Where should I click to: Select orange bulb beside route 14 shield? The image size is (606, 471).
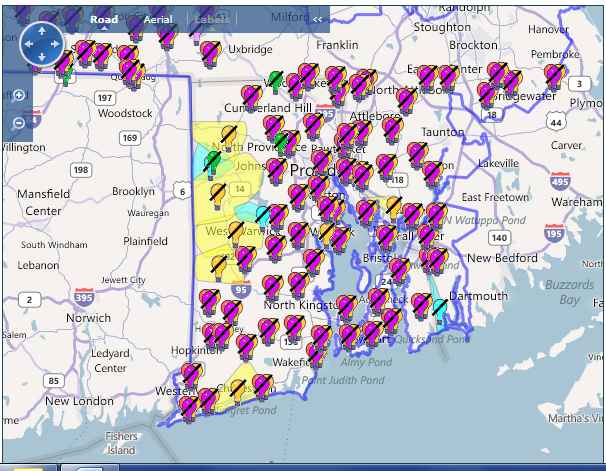218,194
